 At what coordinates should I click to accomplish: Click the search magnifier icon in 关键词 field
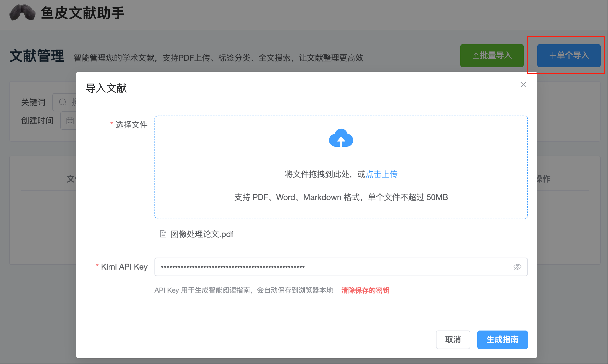click(63, 102)
